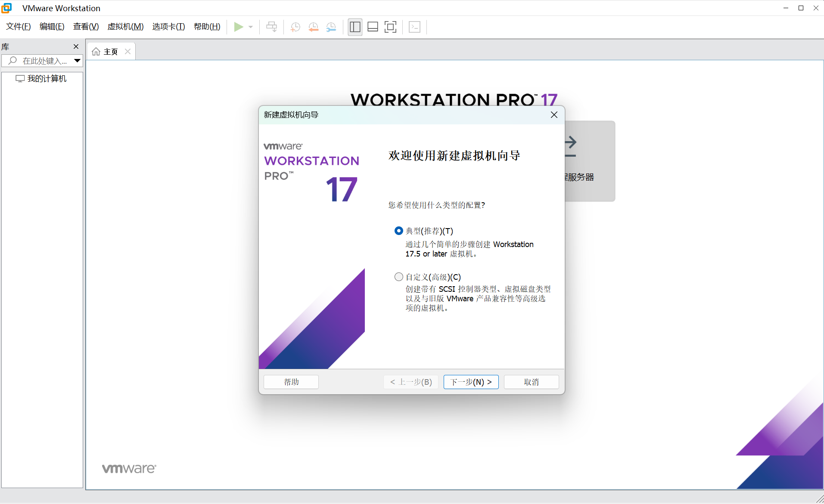Click 取消 to cancel the wizard
824x504 pixels.
[x=532, y=382]
